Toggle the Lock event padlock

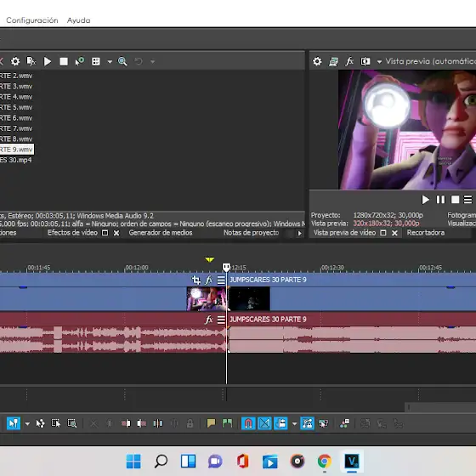190,423
